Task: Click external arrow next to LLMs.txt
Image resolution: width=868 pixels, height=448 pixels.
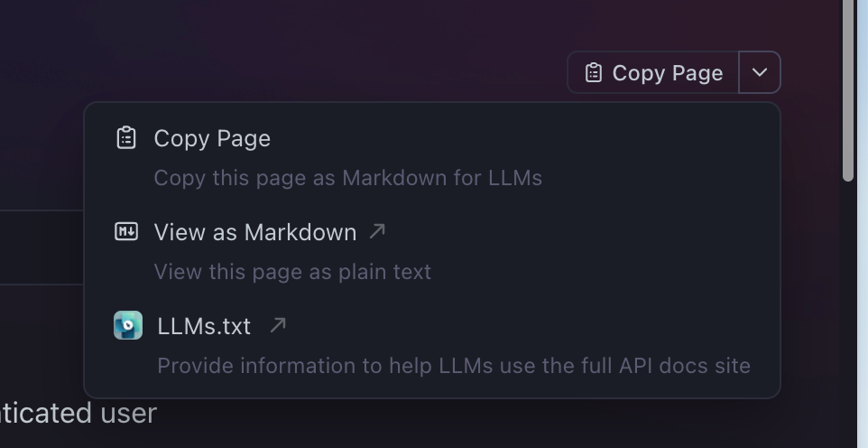Action: point(278,325)
